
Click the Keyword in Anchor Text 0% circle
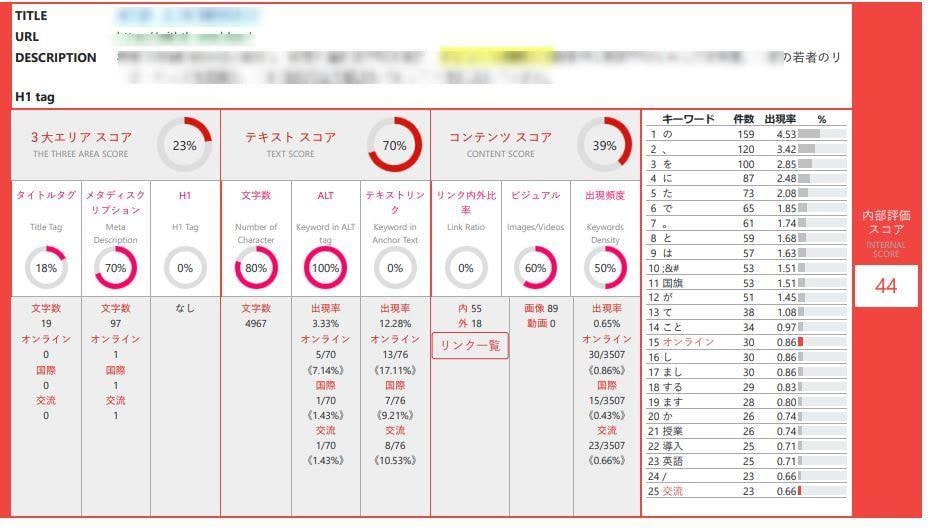[x=395, y=268]
